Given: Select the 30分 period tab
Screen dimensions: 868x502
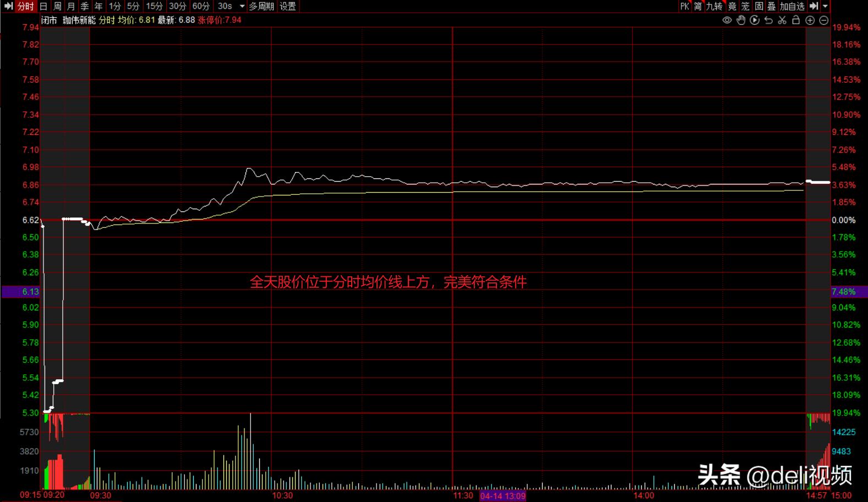Looking at the screenshot, I should 177,6.
